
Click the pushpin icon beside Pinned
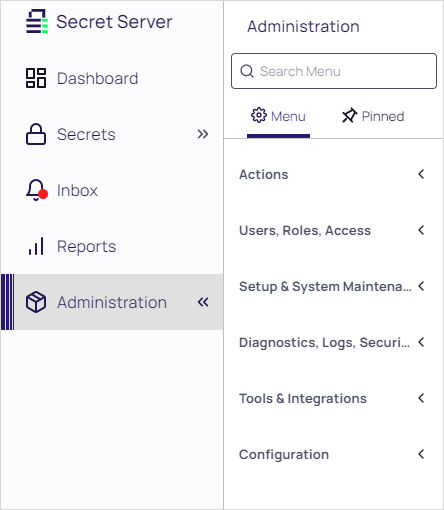pyautogui.click(x=349, y=116)
